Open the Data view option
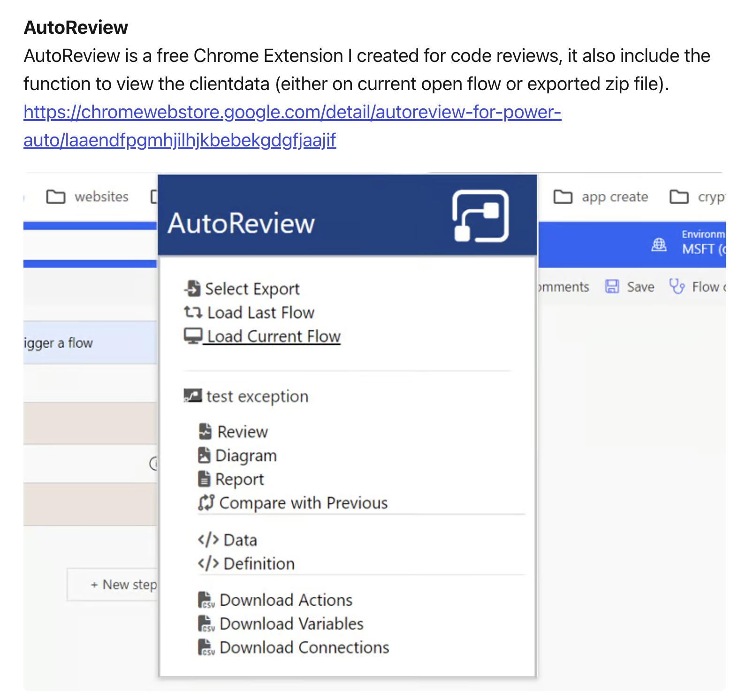 tap(241, 540)
